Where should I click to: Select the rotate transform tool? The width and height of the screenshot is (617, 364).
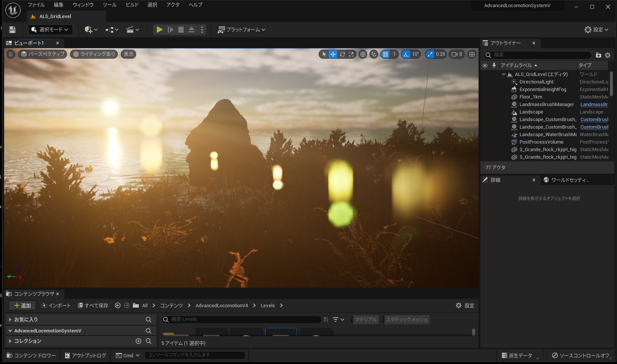pos(342,54)
